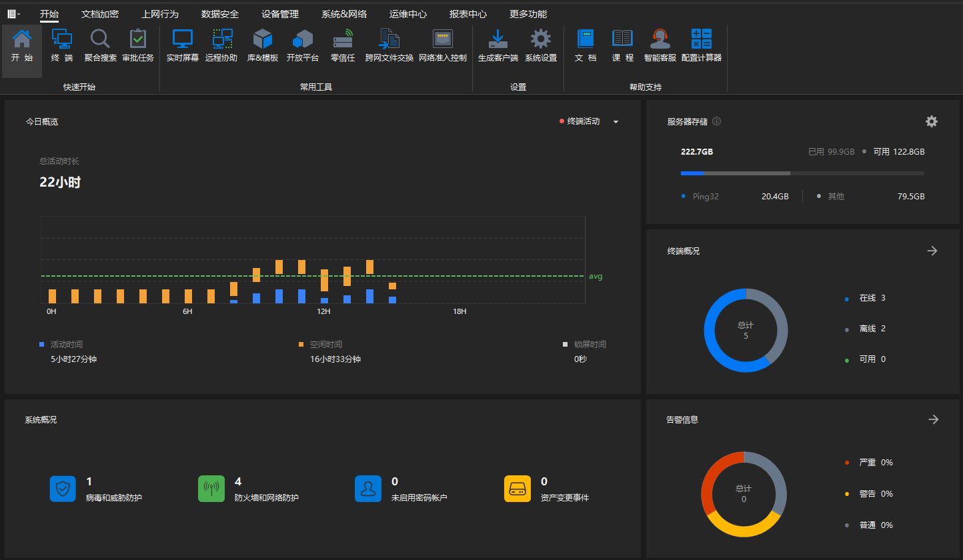Viewport: 963px width, 560px height.
Task: Open 网络准入控制 network access control
Action: point(443,39)
